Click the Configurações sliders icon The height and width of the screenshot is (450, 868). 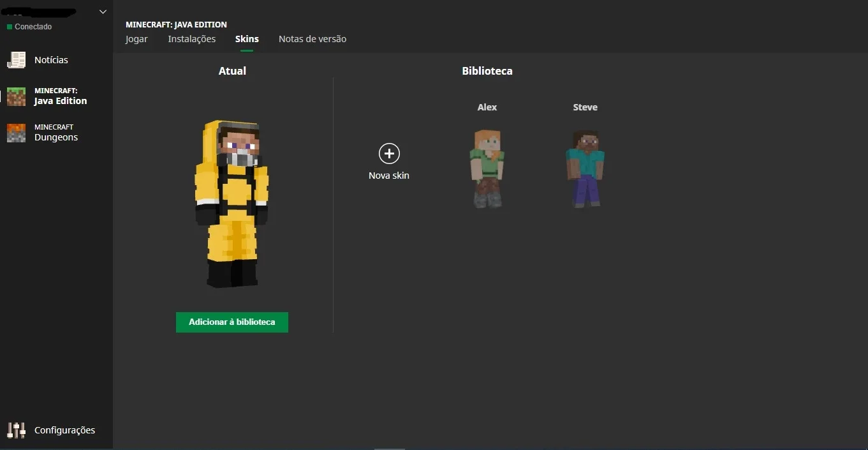[16, 430]
